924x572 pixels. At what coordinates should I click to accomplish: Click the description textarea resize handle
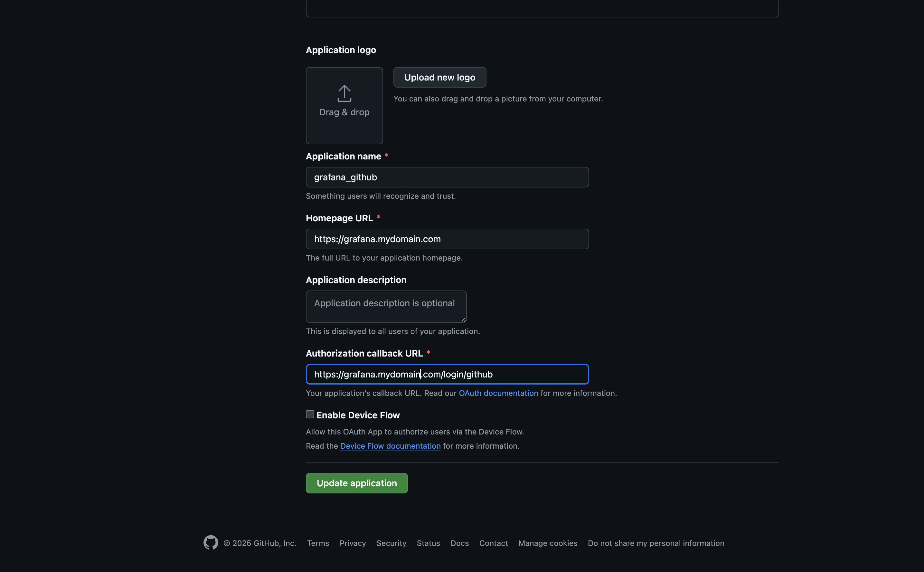tap(463, 319)
